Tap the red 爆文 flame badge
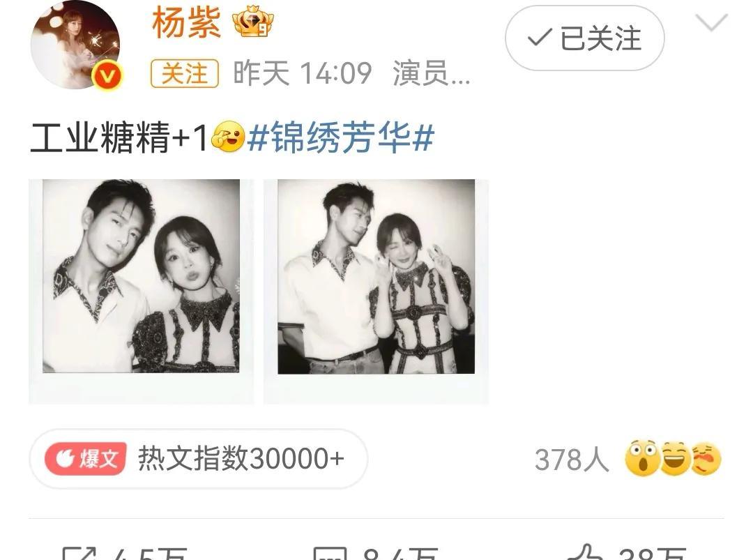This screenshot has height=560, width=753. point(86,459)
